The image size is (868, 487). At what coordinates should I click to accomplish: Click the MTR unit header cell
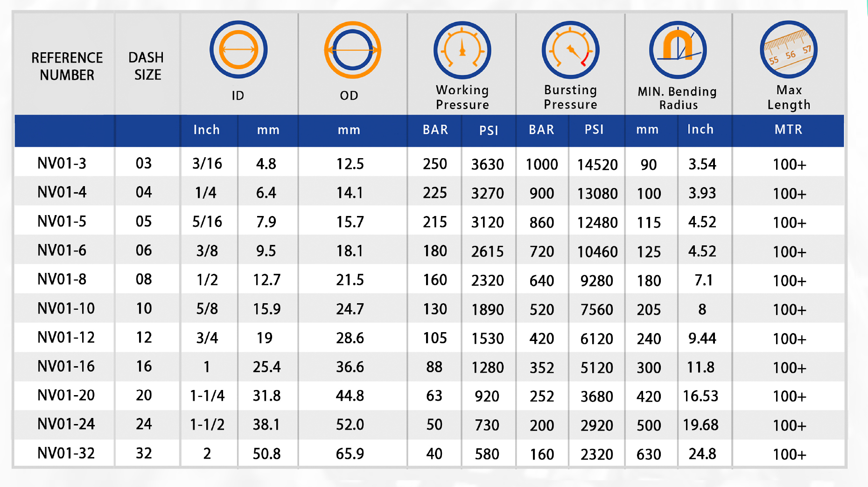[x=788, y=130]
